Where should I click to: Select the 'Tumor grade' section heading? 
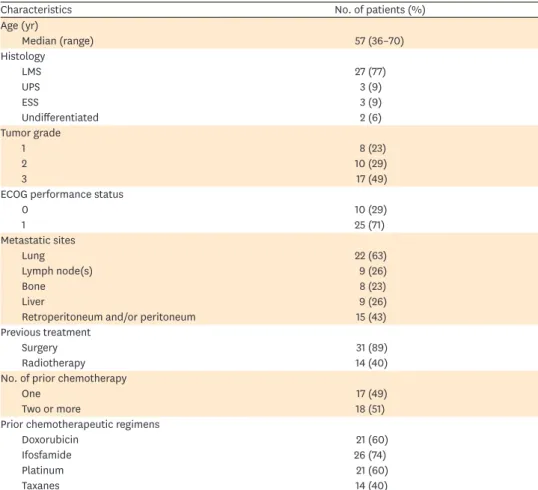[x=31, y=133]
